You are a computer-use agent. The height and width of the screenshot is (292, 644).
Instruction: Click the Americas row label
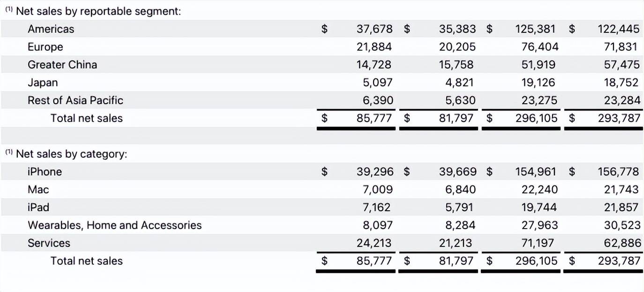[x=51, y=29]
